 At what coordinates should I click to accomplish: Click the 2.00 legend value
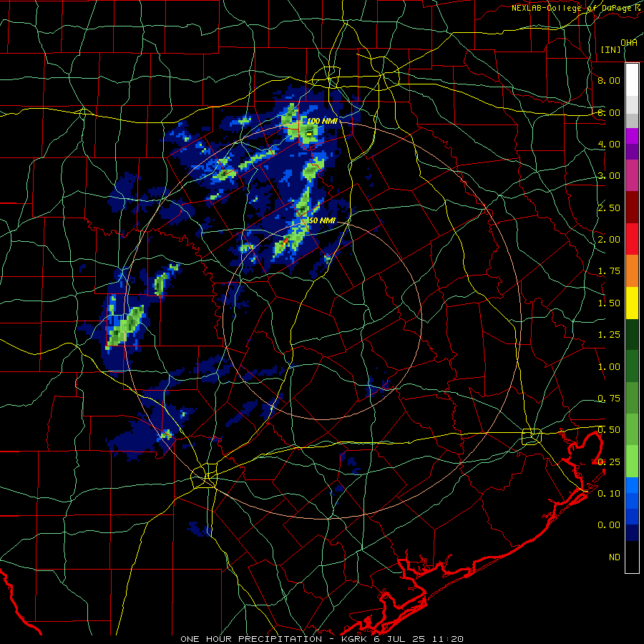click(609, 240)
